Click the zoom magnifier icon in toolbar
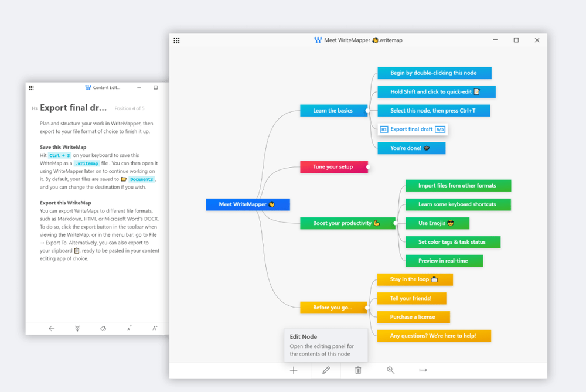 pyautogui.click(x=390, y=370)
